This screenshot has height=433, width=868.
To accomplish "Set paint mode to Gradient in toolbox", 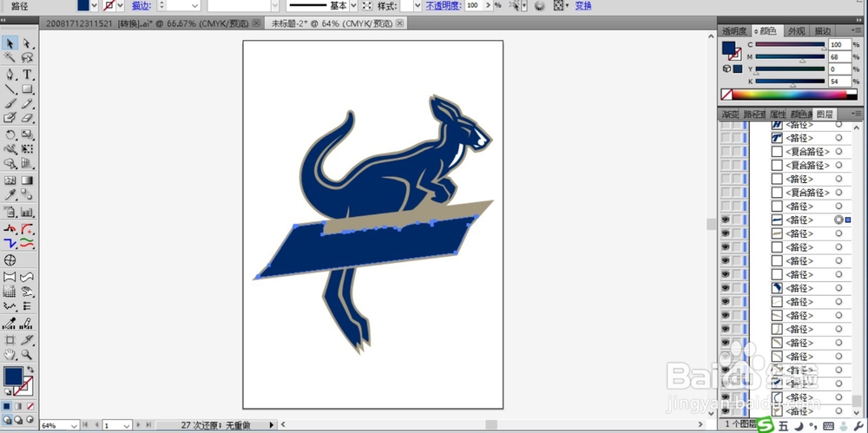I will [18, 406].
